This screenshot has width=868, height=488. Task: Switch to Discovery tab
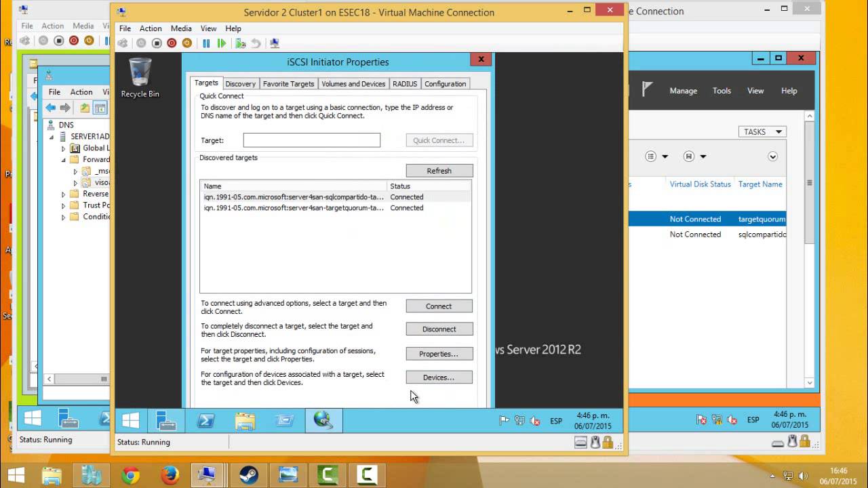pos(240,84)
